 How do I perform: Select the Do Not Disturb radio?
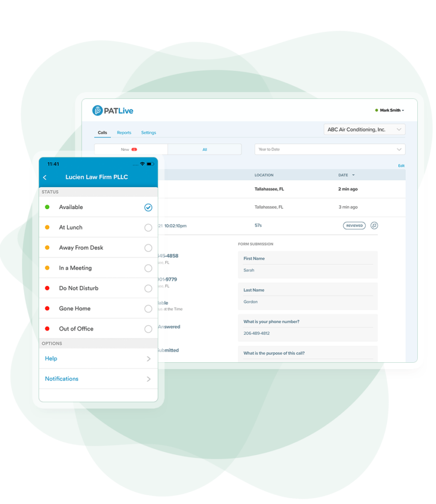[148, 288]
